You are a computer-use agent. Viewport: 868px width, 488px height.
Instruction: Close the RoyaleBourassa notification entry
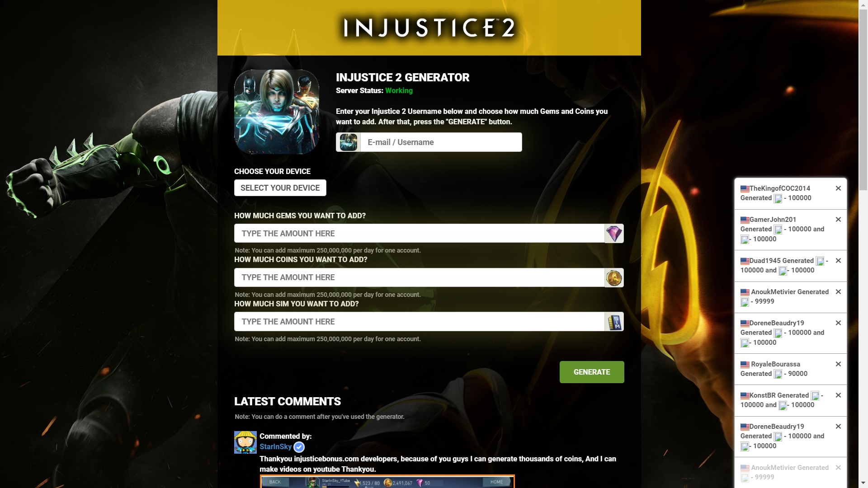pyautogui.click(x=839, y=364)
